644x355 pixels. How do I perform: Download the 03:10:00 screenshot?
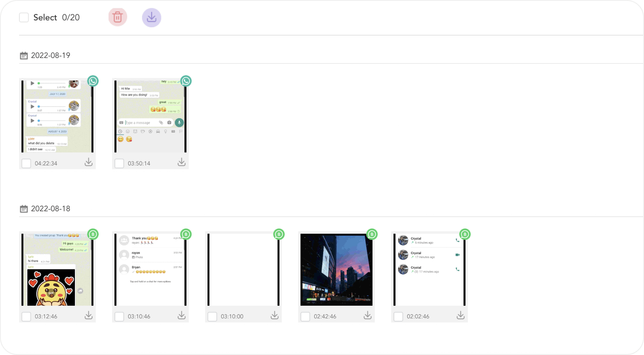pos(275,316)
